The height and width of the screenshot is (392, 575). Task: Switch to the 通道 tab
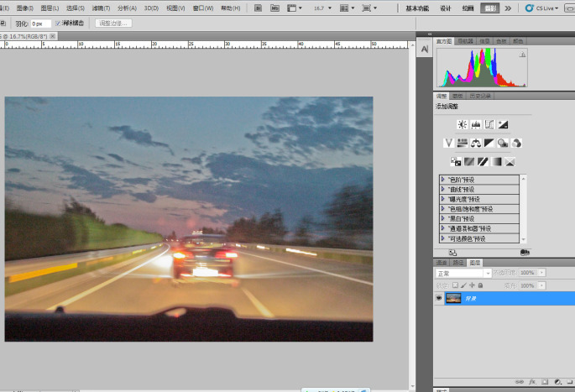442,262
